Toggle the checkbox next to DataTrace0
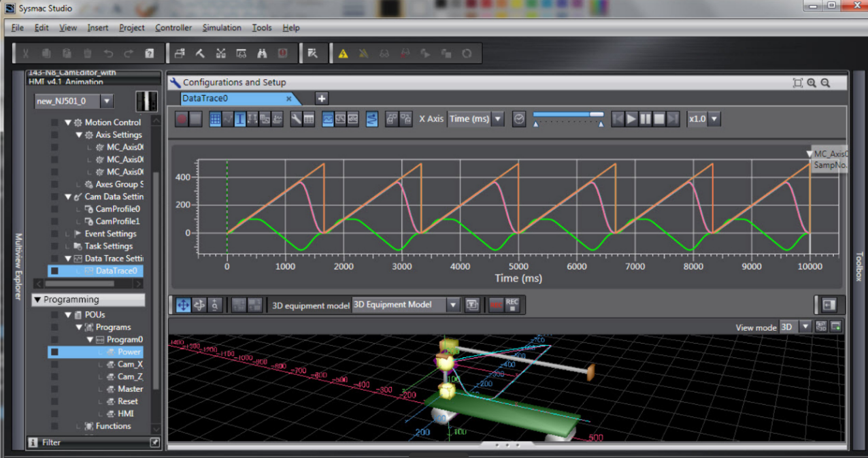Screen dimensions: 868x458 tap(54, 271)
